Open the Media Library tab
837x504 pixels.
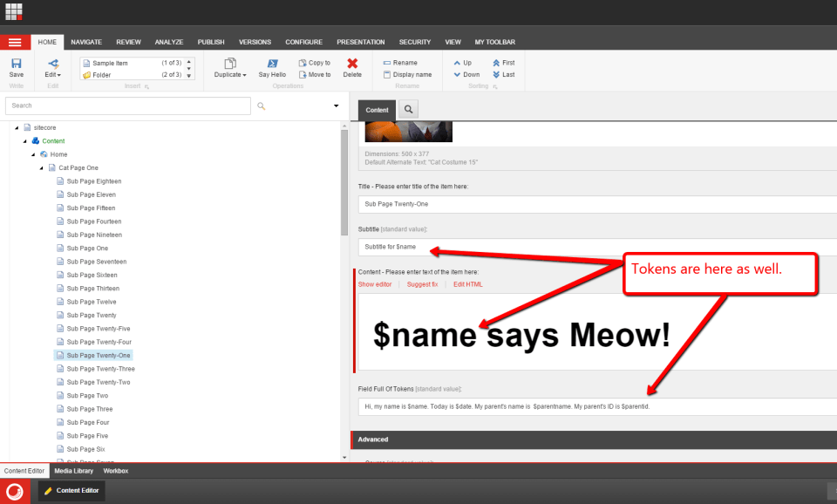click(x=73, y=471)
